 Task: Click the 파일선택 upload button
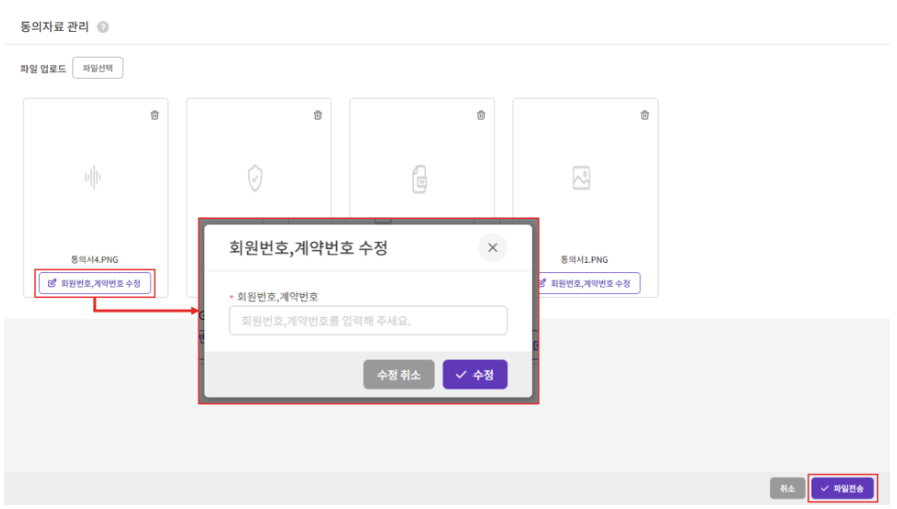click(98, 68)
